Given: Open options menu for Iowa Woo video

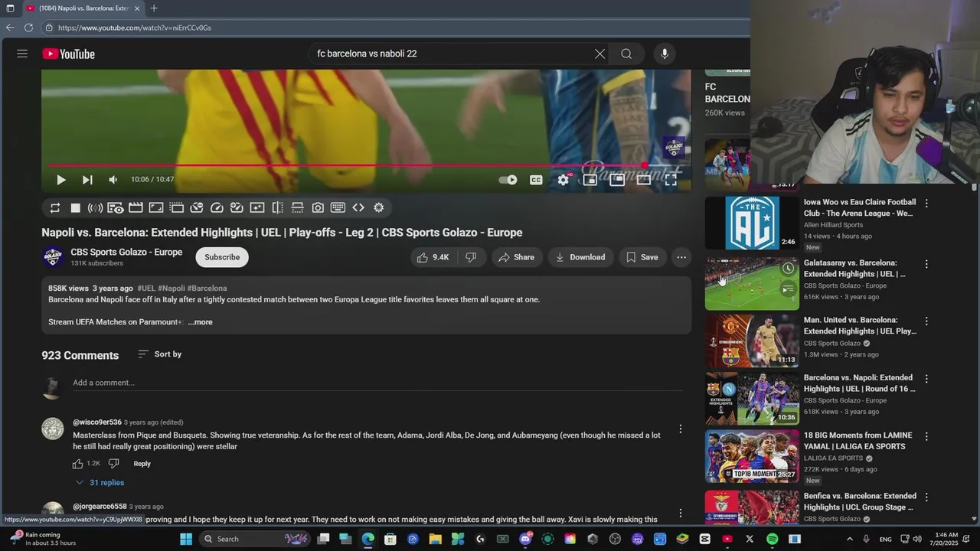Looking at the screenshot, I should 926,204.
